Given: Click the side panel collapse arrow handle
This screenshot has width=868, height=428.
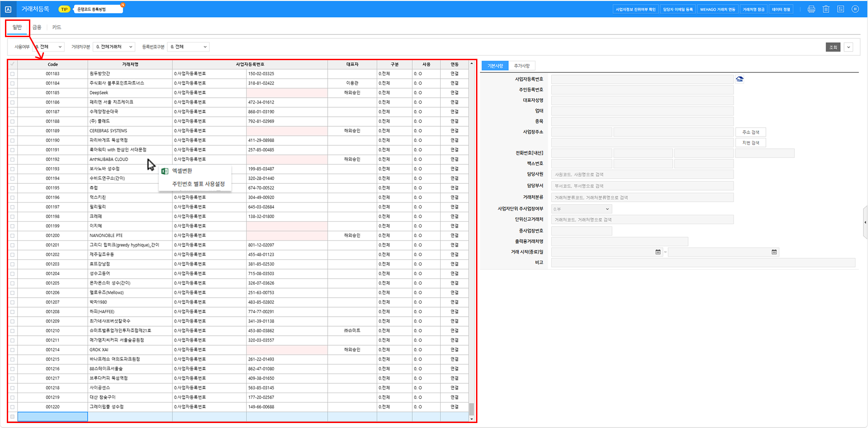Looking at the screenshot, I should coord(865,222).
